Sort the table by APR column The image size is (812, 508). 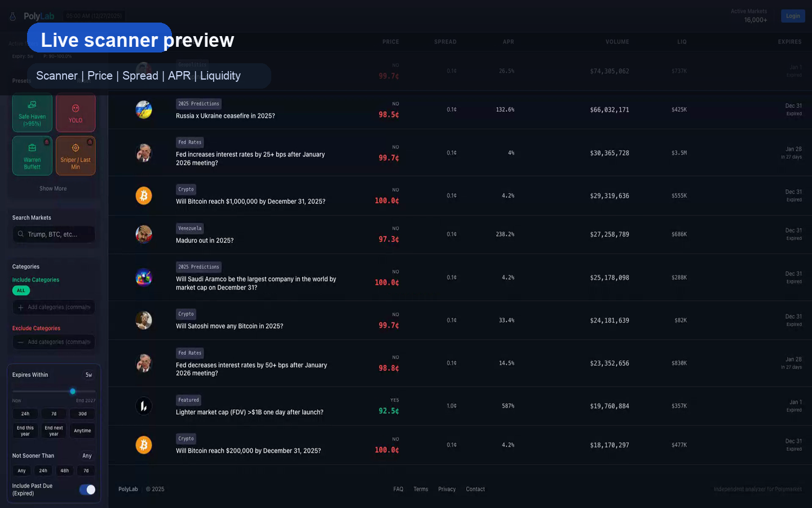point(508,42)
